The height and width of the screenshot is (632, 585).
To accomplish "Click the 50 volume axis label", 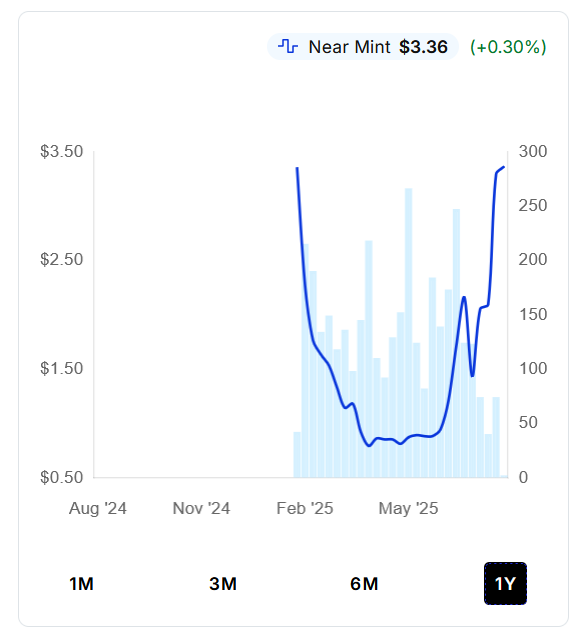I will pos(528,422).
